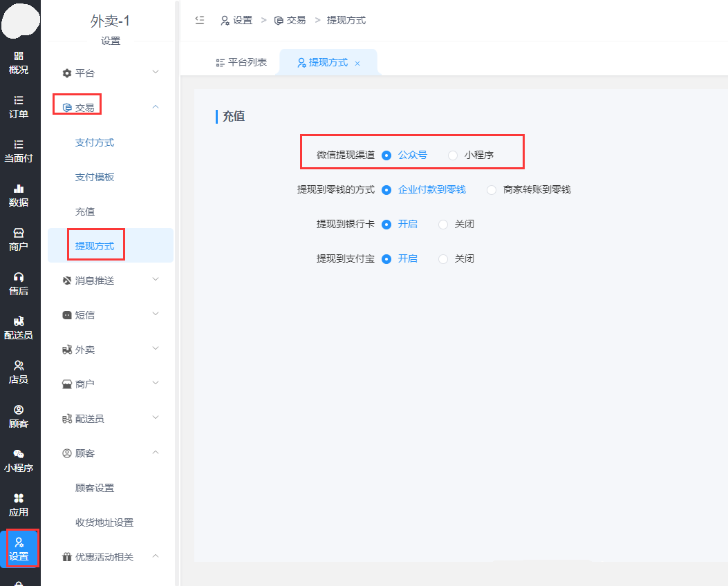Click 提现方式 in the breadcrumb
Screen dimensions: 728x586
pyautogui.click(x=346, y=21)
